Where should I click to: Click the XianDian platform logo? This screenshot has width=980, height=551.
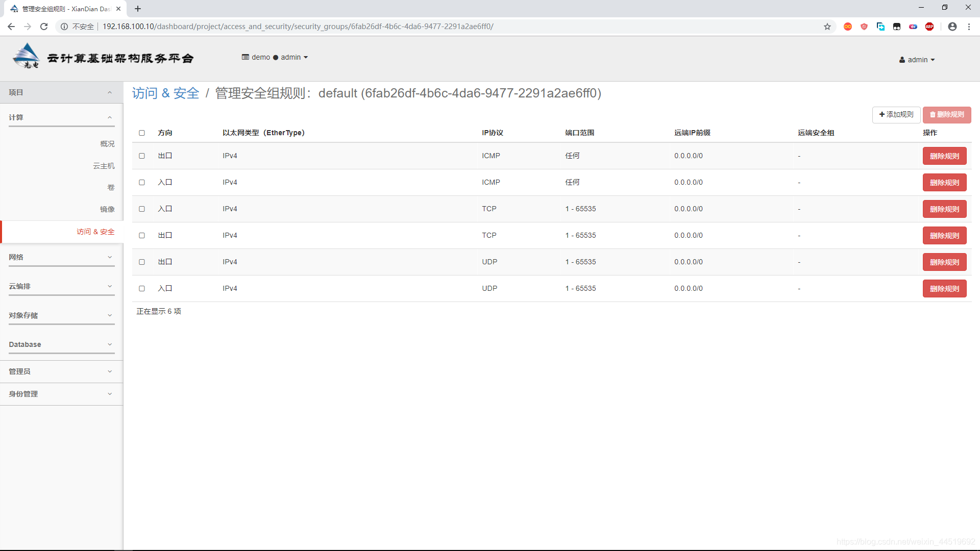click(104, 56)
